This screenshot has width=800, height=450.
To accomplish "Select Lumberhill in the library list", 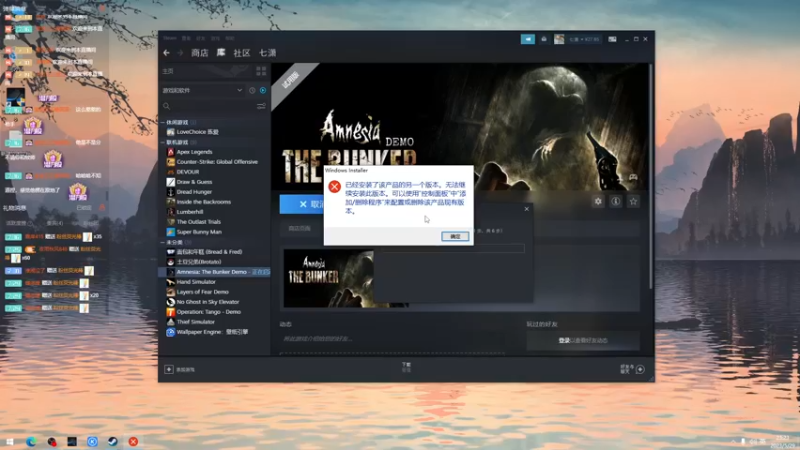I will pos(190,212).
